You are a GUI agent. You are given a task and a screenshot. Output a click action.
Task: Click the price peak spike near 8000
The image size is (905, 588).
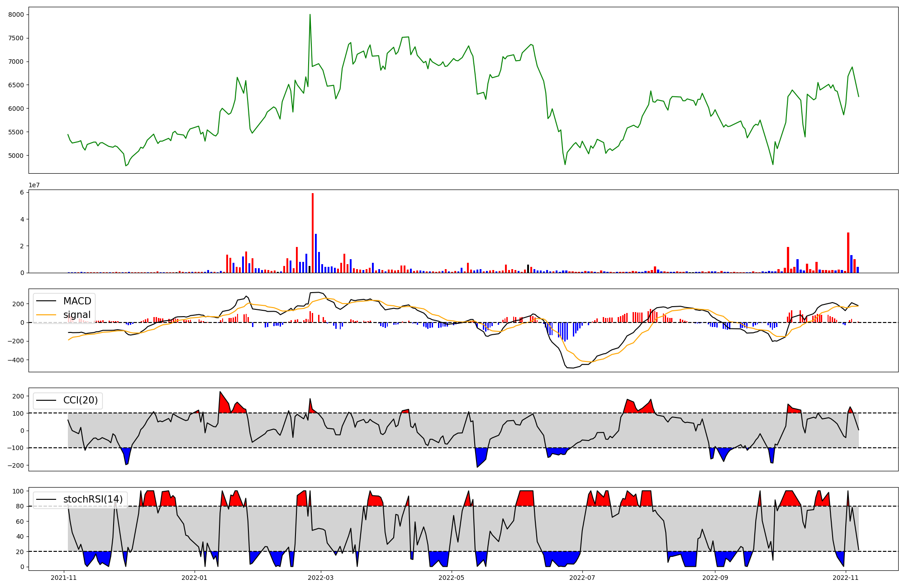click(x=310, y=15)
